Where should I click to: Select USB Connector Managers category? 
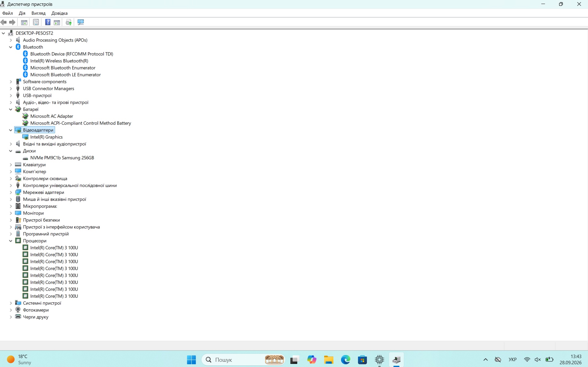[x=49, y=89]
